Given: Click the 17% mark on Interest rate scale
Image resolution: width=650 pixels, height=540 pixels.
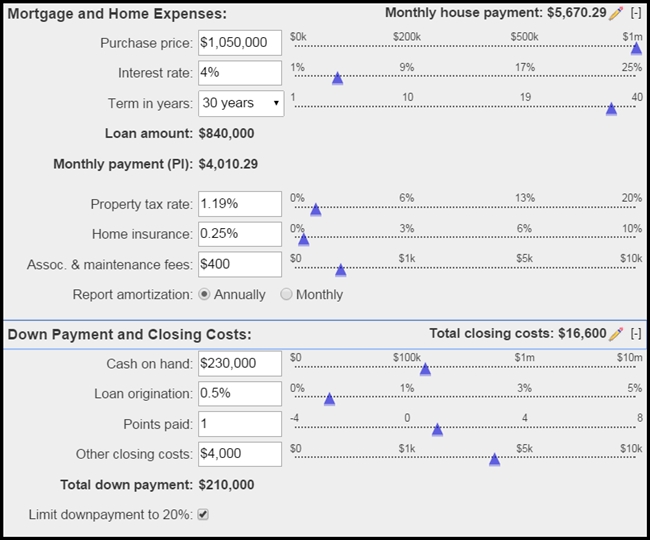Looking at the screenshot, I should tap(525, 67).
